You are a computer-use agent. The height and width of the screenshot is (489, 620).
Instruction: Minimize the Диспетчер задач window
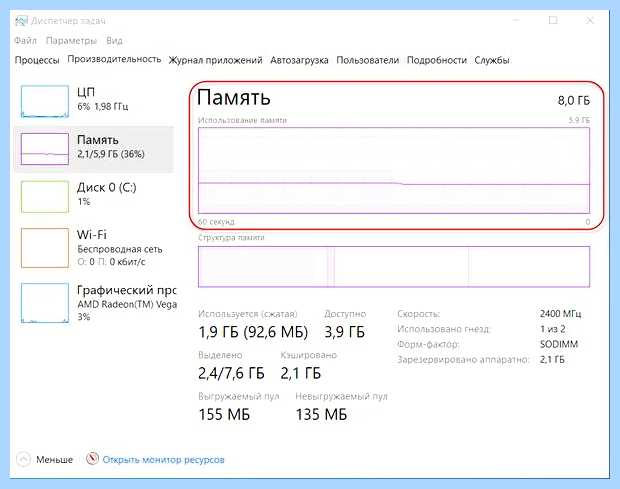pyautogui.click(x=516, y=20)
